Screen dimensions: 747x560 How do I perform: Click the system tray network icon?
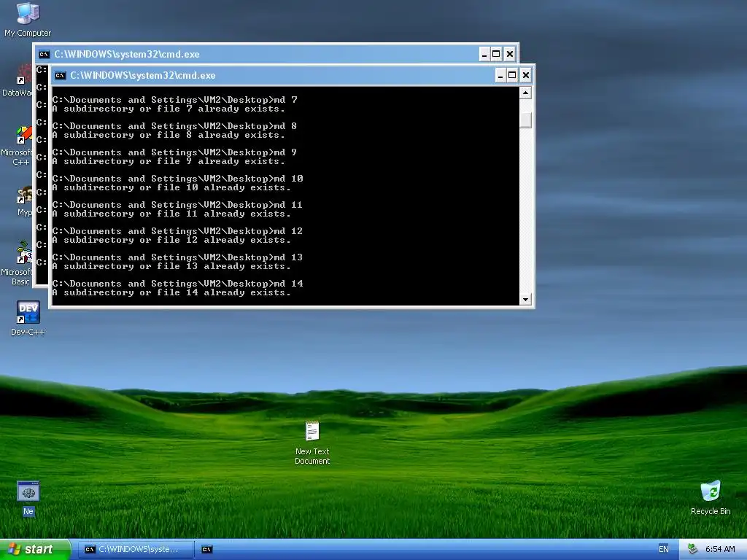692,549
